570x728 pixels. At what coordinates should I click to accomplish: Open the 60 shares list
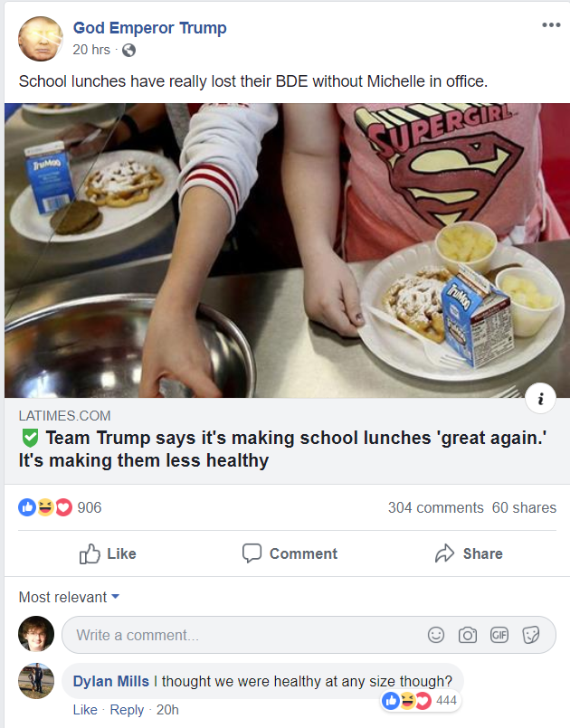click(x=524, y=507)
